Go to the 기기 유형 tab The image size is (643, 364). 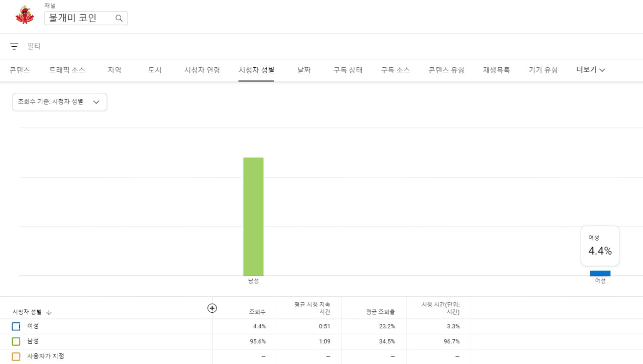coord(543,70)
